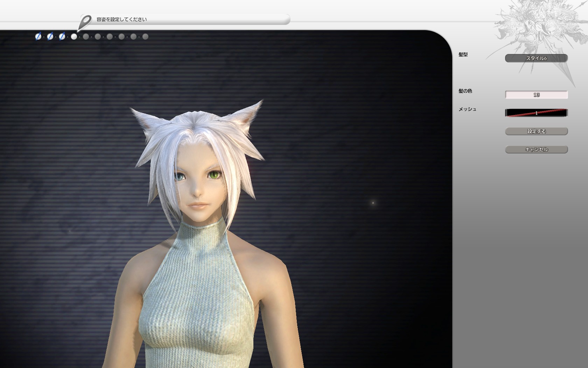This screenshot has height=368, width=588.
Task: Click the ninth step dot in progress row
Action: click(133, 36)
